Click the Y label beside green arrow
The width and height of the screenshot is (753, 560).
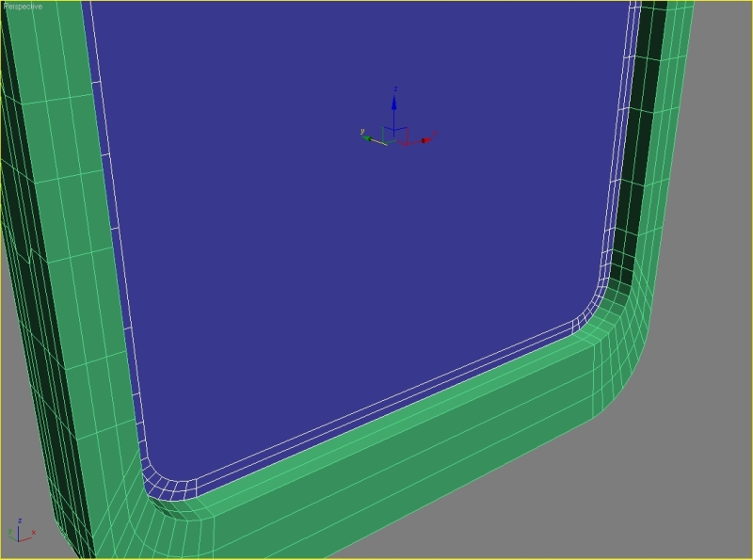361,131
